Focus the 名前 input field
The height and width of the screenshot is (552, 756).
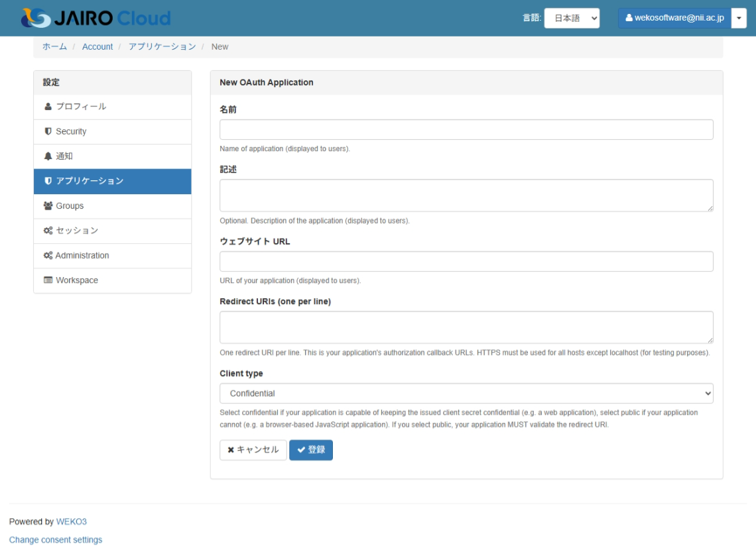coord(466,130)
